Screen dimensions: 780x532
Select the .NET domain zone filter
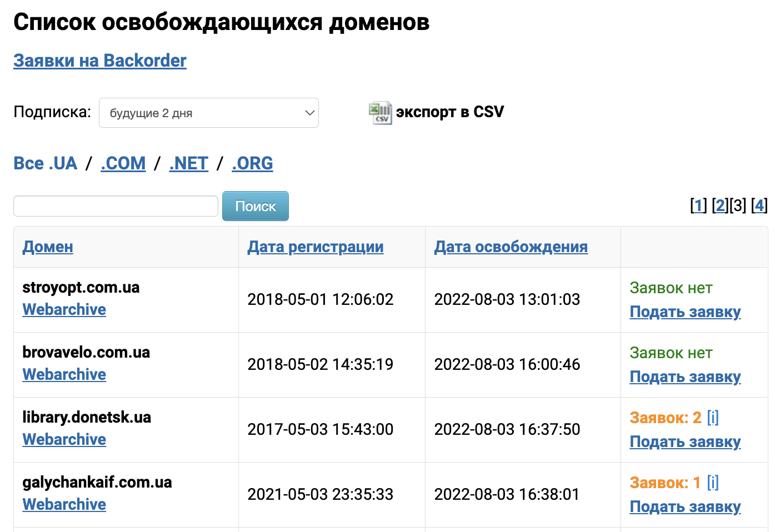tap(188, 163)
